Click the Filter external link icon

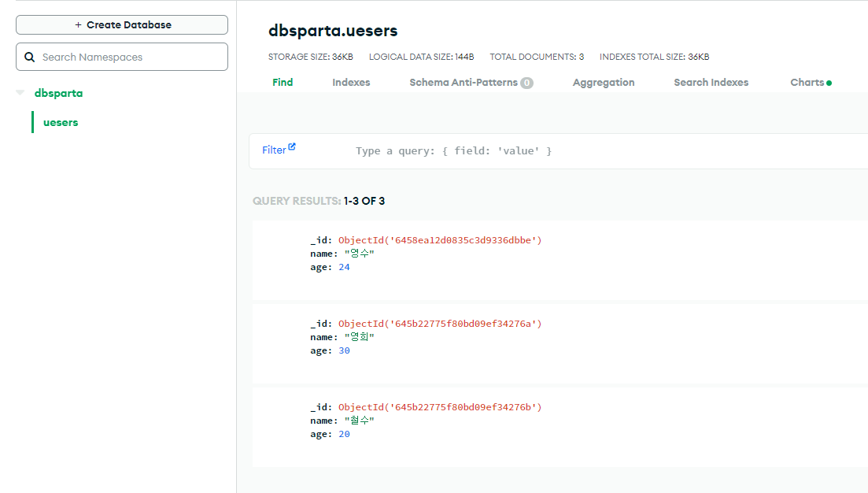pyautogui.click(x=292, y=146)
